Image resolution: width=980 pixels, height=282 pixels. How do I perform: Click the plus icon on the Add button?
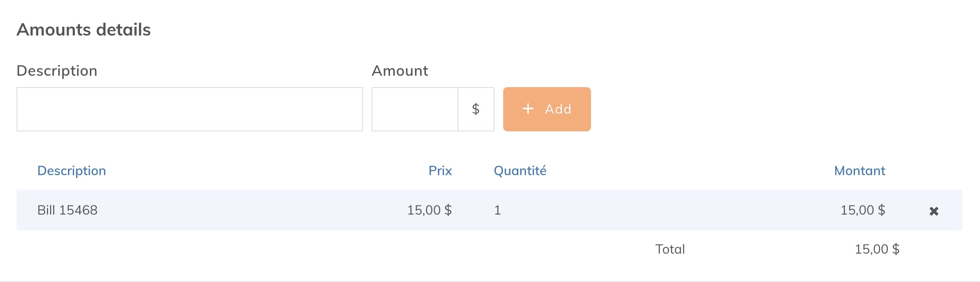click(x=527, y=109)
